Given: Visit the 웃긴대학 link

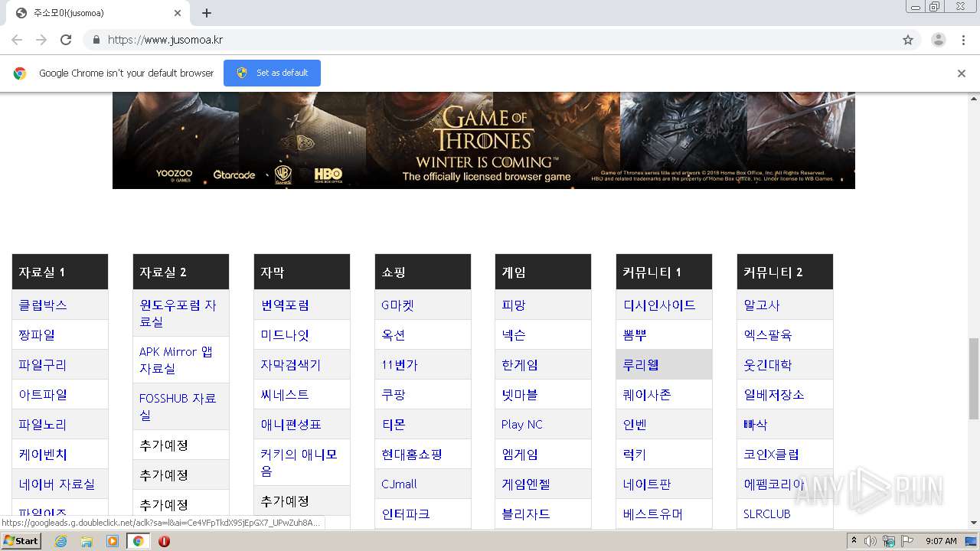Looking at the screenshot, I should coord(768,364).
